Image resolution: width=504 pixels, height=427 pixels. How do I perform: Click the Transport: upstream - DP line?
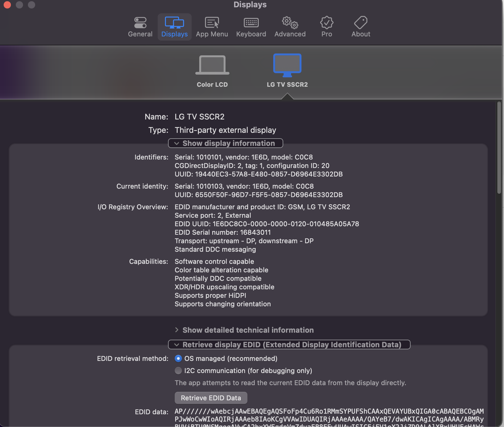(244, 241)
